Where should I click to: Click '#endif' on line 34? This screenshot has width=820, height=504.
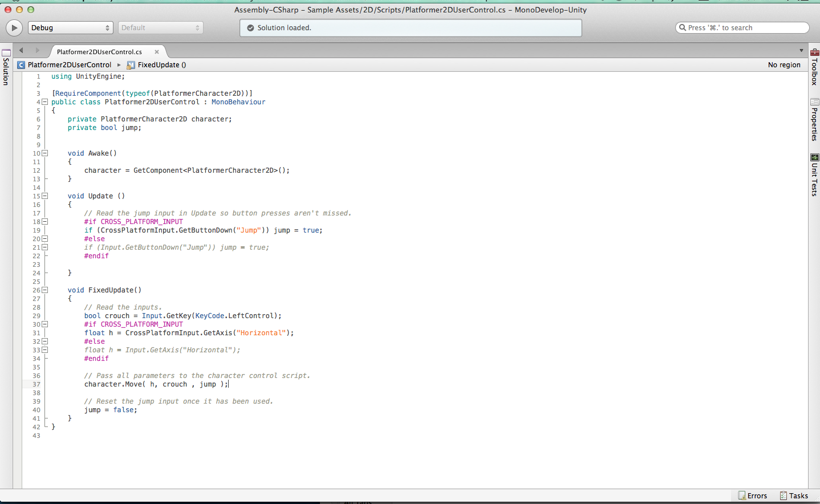click(x=96, y=359)
